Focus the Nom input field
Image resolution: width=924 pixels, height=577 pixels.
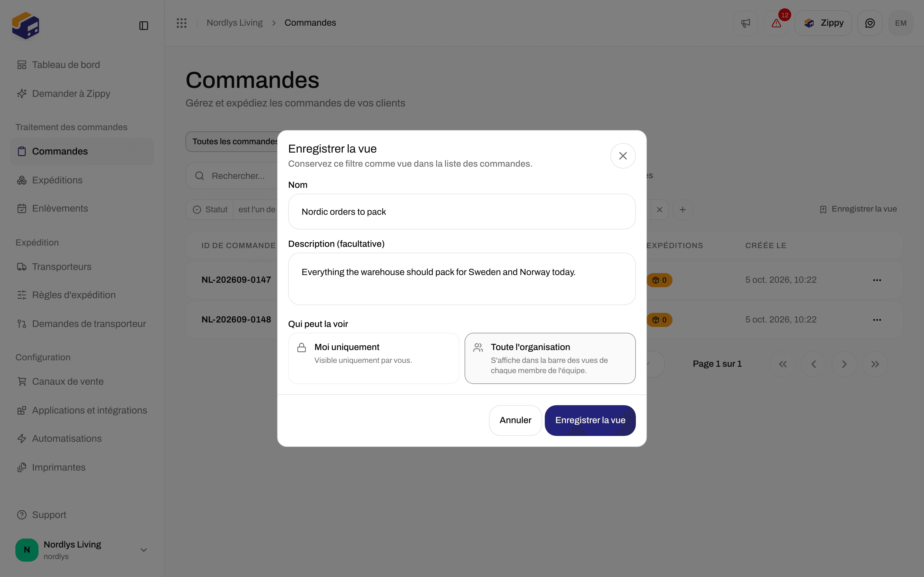pyautogui.click(x=462, y=212)
